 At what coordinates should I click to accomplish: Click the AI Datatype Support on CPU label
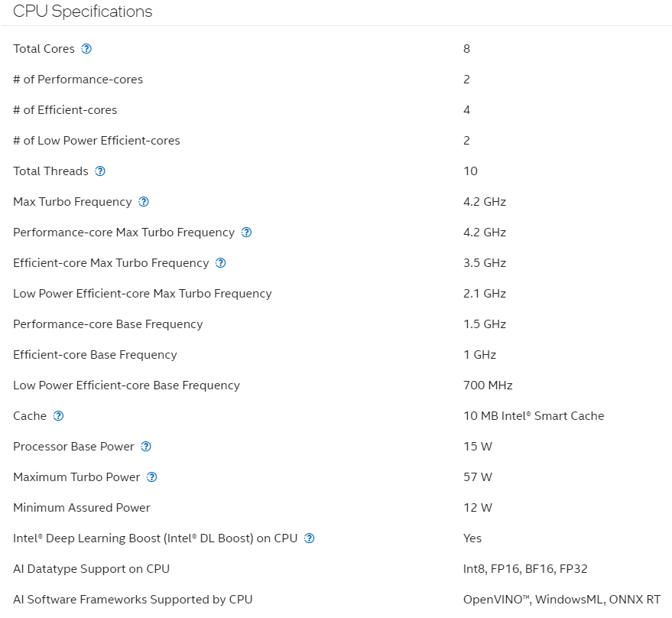91,569
